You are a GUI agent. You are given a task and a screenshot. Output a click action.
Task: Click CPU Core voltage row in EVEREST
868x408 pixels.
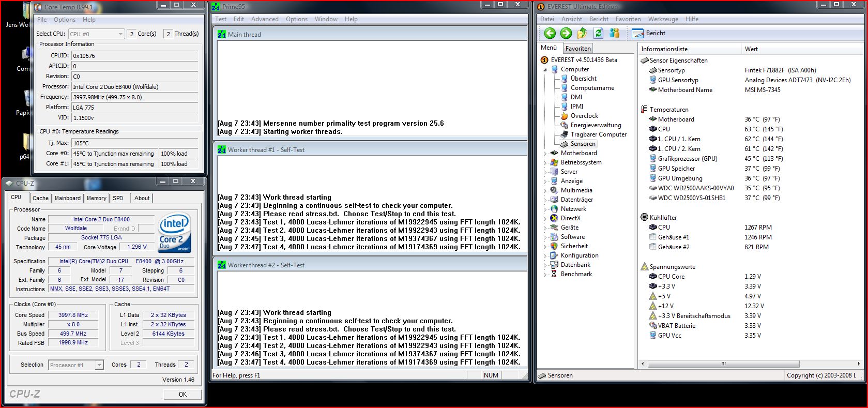click(x=705, y=277)
